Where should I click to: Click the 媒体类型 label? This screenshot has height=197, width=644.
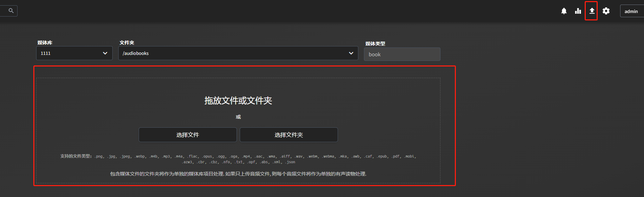tap(375, 44)
